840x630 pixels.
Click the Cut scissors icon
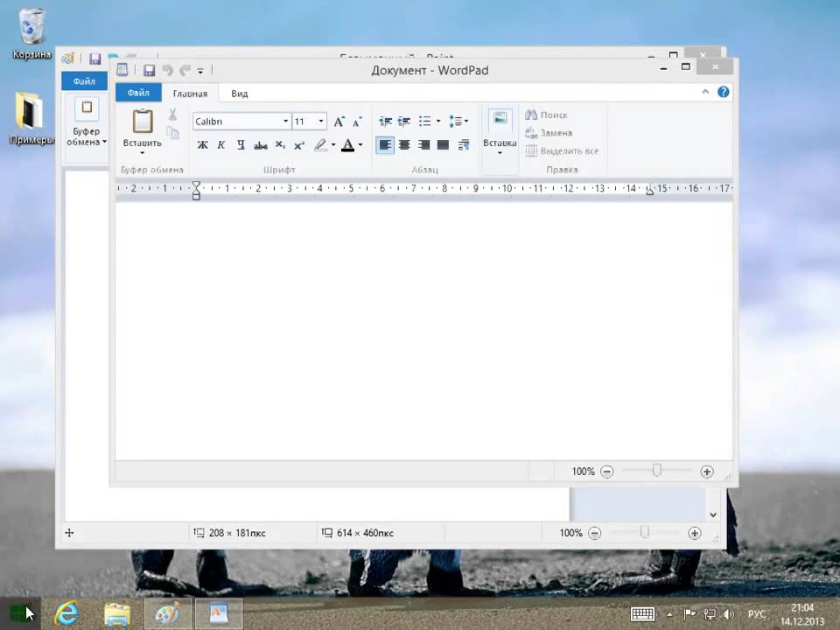[x=172, y=115]
